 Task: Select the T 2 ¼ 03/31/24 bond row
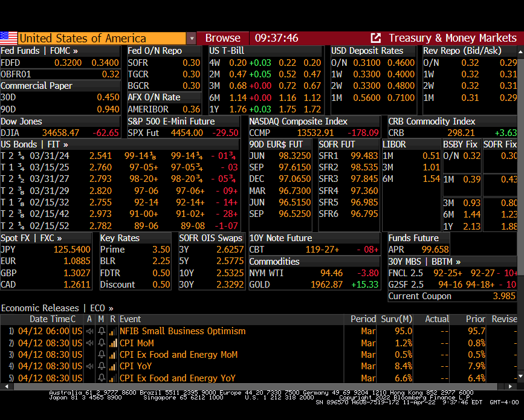[x=120, y=156]
